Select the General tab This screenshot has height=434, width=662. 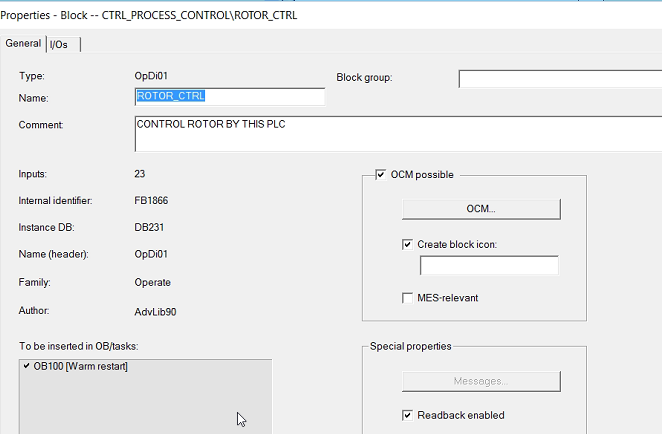coord(23,43)
